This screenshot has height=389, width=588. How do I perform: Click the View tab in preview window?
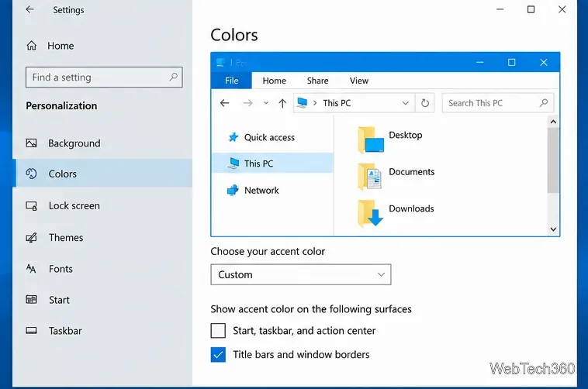pos(359,81)
